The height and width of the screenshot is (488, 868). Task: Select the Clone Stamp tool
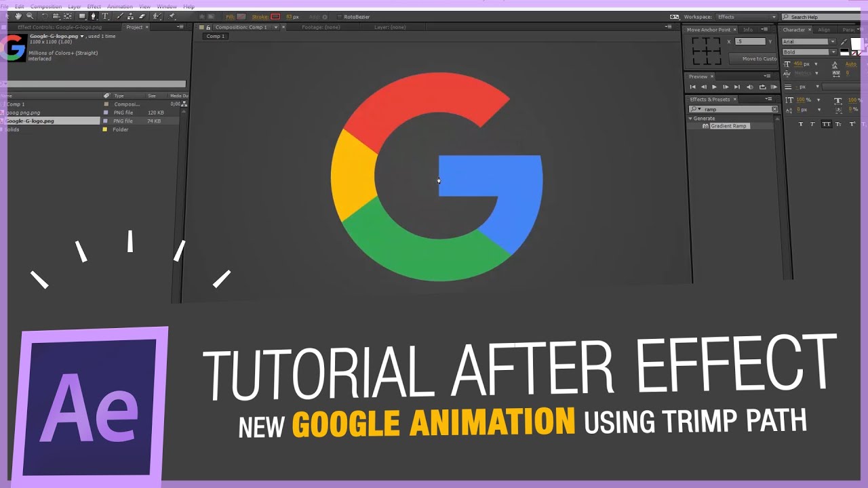(130, 16)
